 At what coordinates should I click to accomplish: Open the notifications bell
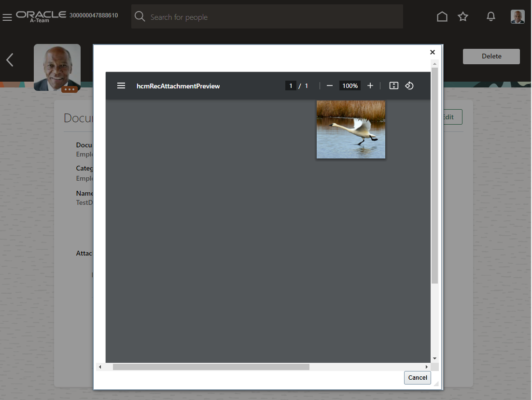pos(490,17)
